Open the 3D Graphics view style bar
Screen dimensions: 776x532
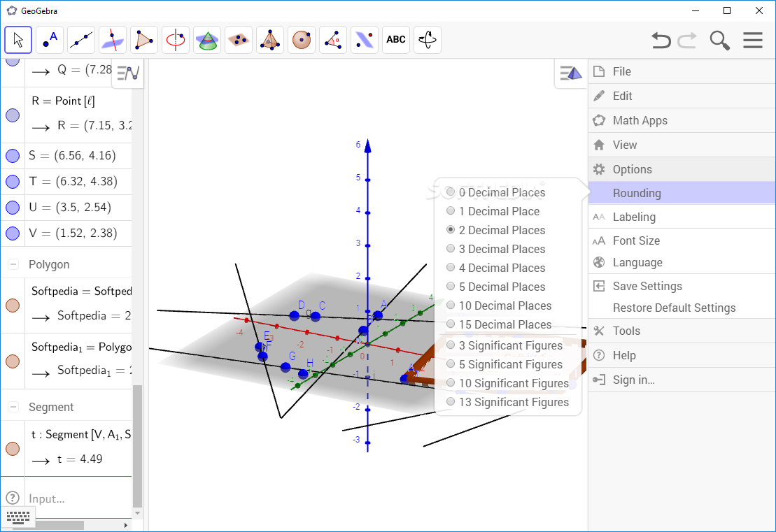pos(570,73)
